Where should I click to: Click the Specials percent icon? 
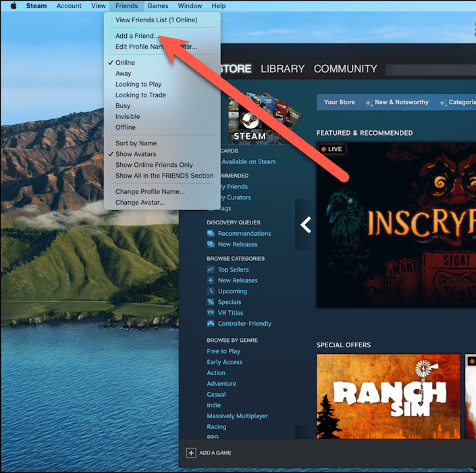click(x=211, y=301)
